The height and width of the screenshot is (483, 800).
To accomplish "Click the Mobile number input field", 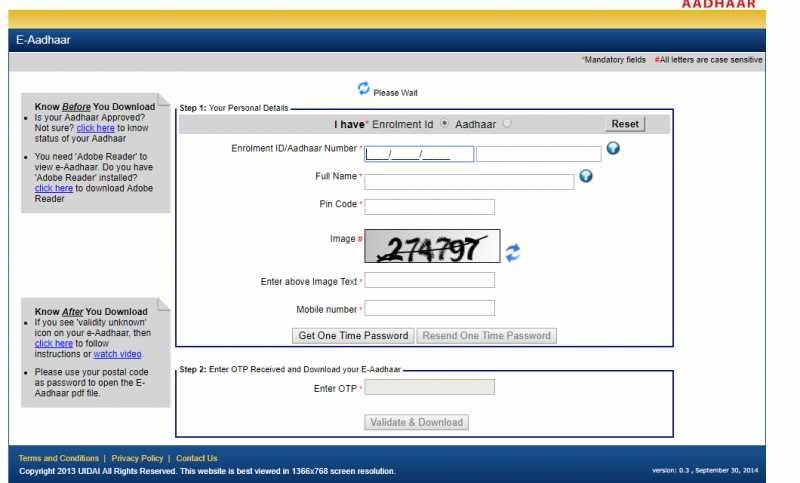I will coord(429,308).
